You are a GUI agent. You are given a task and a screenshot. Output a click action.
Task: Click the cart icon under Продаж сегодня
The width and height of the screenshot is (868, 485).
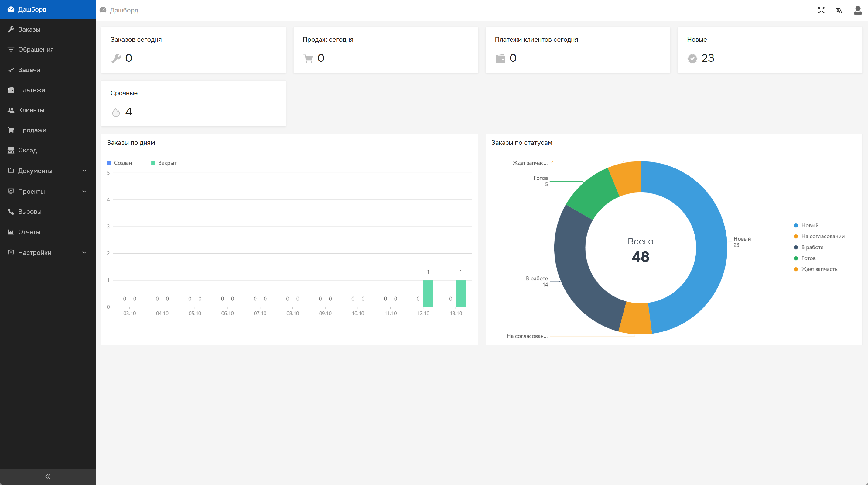[308, 58]
